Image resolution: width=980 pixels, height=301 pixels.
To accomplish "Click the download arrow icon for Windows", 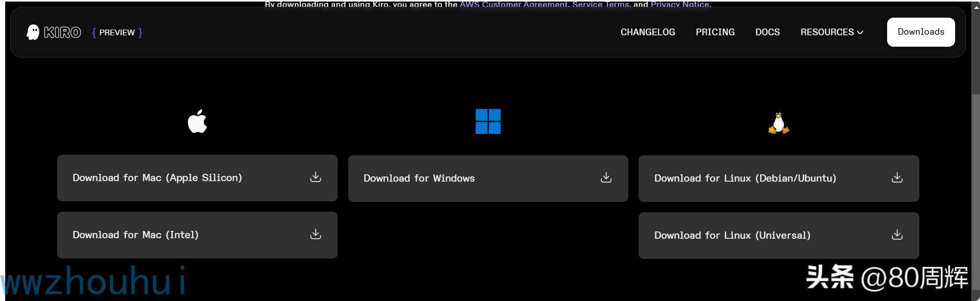I will pyautogui.click(x=606, y=177).
